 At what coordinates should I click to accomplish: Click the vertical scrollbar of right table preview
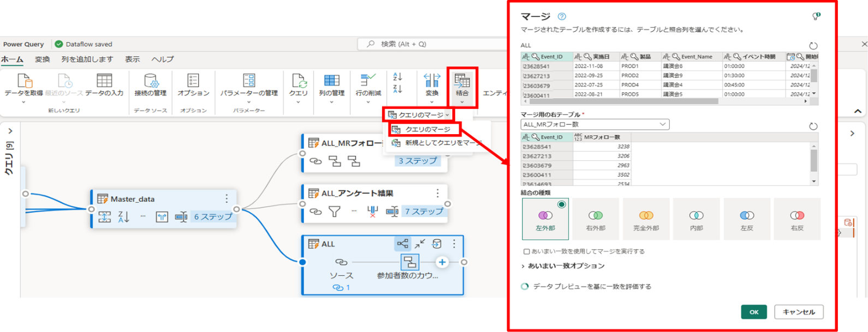(x=814, y=161)
